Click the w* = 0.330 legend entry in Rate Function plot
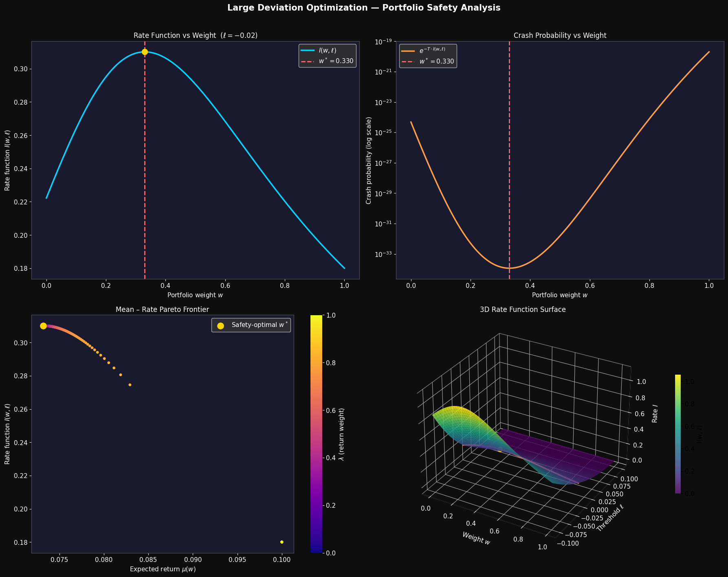This screenshot has height=577, width=728. (327, 61)
